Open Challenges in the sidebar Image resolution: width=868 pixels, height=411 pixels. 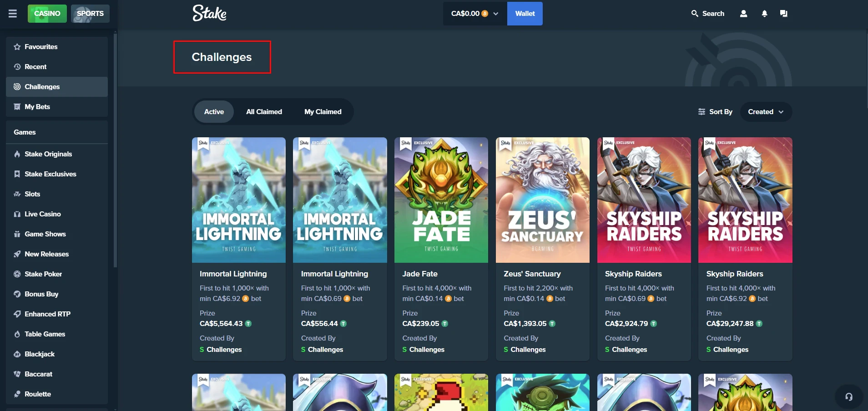pyautogui.click(x=57, y=87)
